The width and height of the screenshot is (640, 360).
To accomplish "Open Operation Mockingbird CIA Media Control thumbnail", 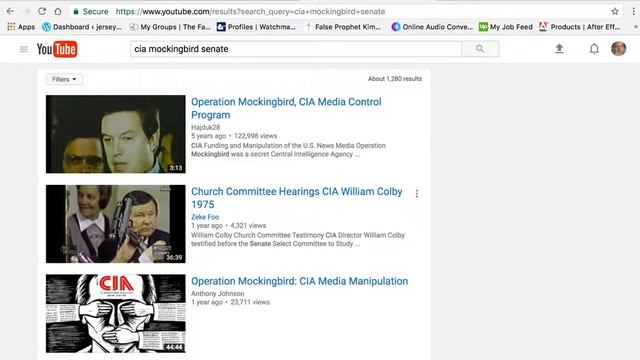I will pyautogui.click(x=116, y=134).
